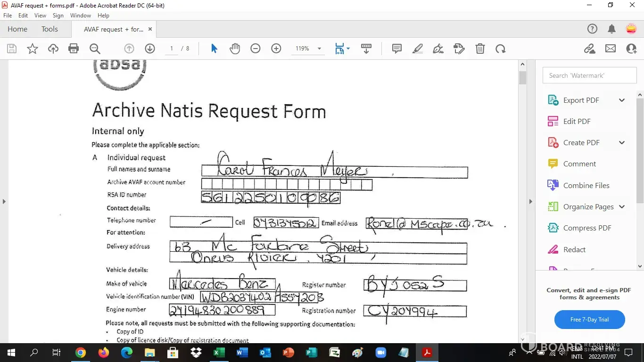Click the Free 7-Day Trial button
The image size is (644, 362).
pos(589,320)
